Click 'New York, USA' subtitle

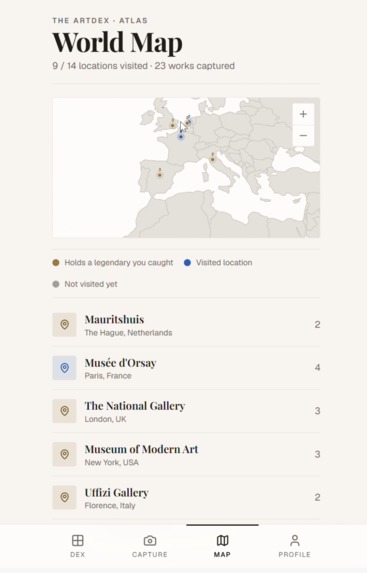111,463
